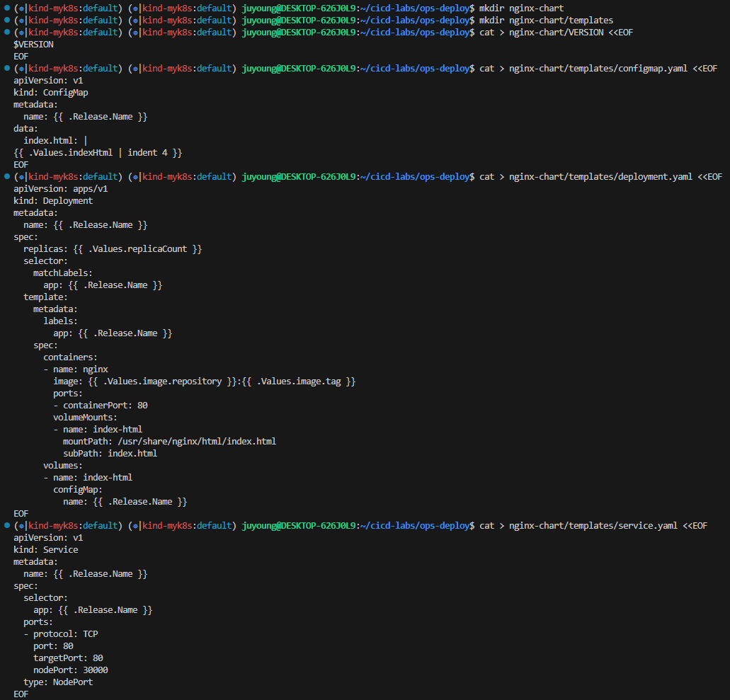Click the image line with '.Values.image.repository'
The image size is (730, 700).
pyautogui.click(x=205, y=381)
